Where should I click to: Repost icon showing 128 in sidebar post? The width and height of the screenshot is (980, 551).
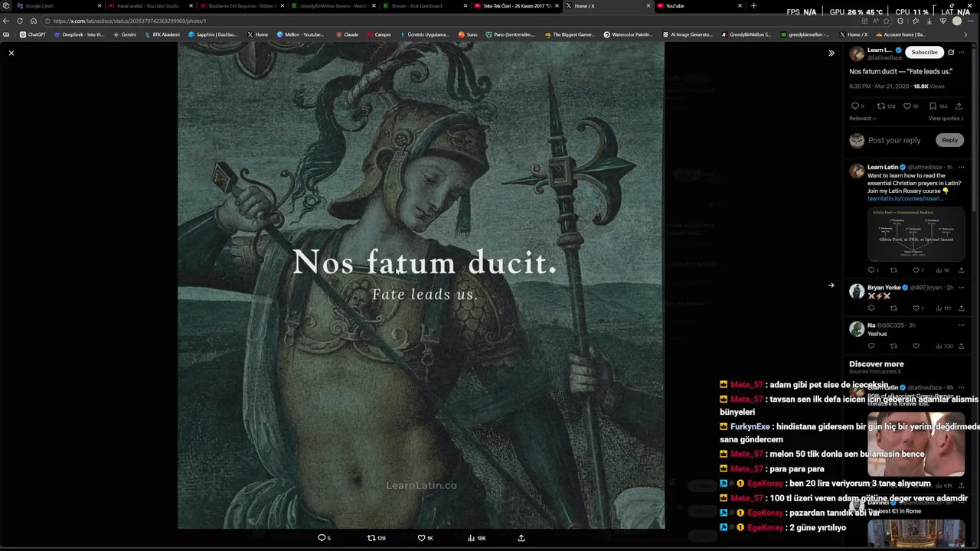point(880,106)
